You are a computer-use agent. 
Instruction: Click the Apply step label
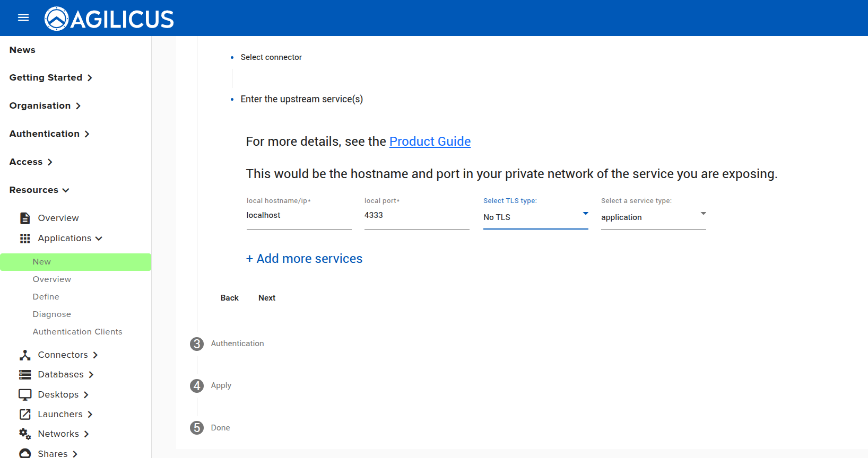(x=221, y=385)
